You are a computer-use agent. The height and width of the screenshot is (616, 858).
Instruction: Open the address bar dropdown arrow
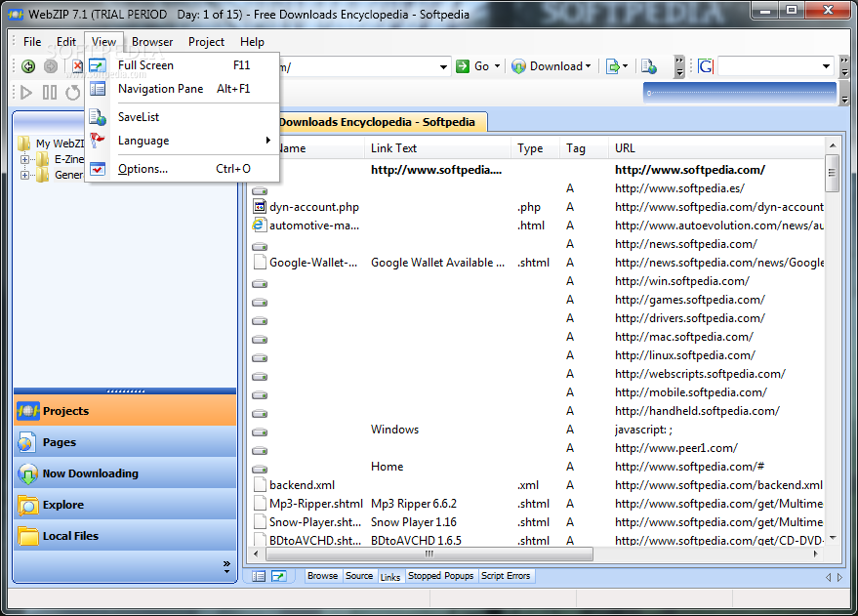[443, 66]
